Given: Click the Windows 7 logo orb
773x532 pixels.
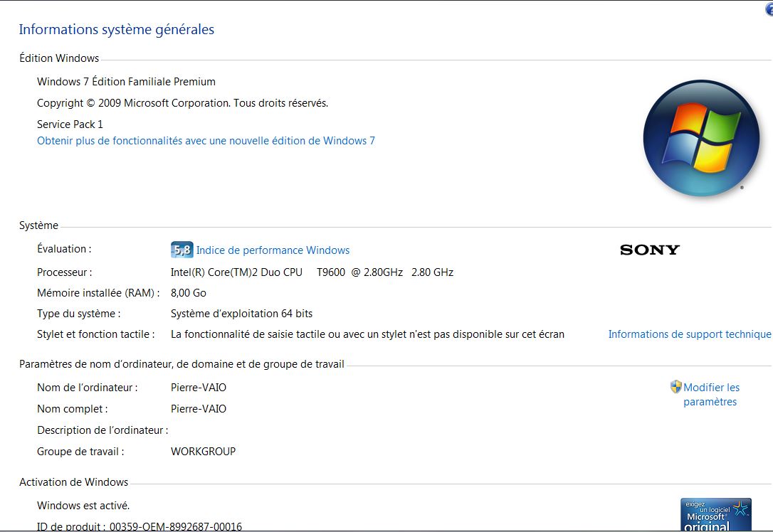Looking at the screenshot, I should tap(701, 139).
